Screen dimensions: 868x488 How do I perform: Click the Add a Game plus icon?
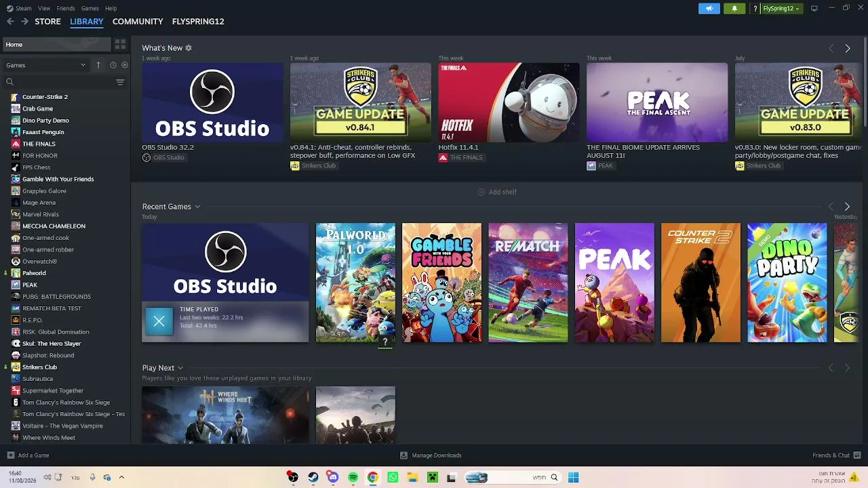pos(10,455)
